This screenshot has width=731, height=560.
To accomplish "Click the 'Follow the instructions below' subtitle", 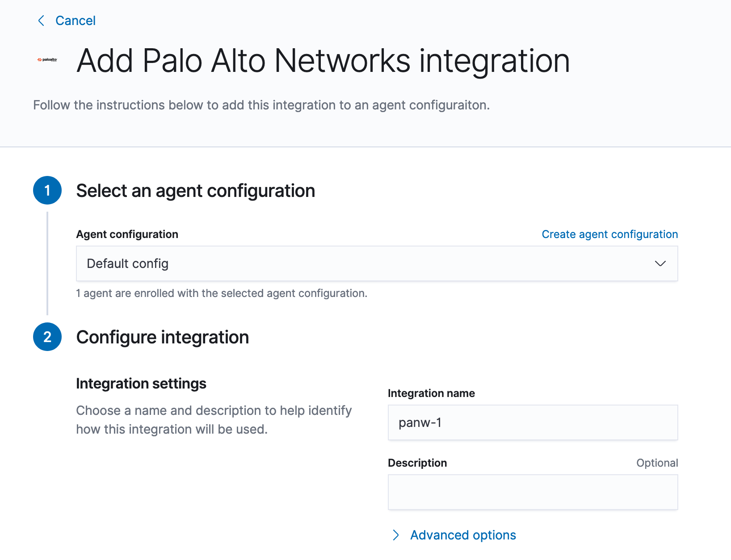I will [261, 105].
